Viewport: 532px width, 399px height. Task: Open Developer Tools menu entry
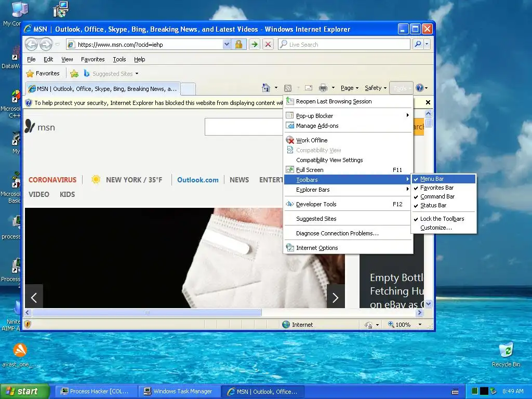348,204
